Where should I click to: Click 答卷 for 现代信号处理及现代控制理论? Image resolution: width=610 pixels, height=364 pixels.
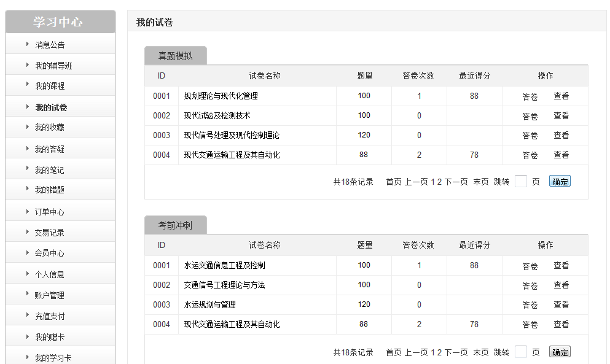tap(530, 136)
